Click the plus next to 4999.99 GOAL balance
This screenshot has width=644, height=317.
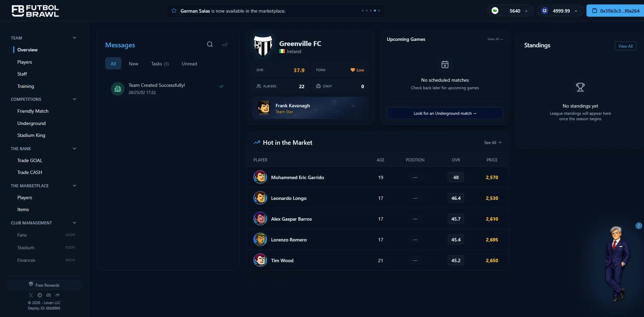576,11
